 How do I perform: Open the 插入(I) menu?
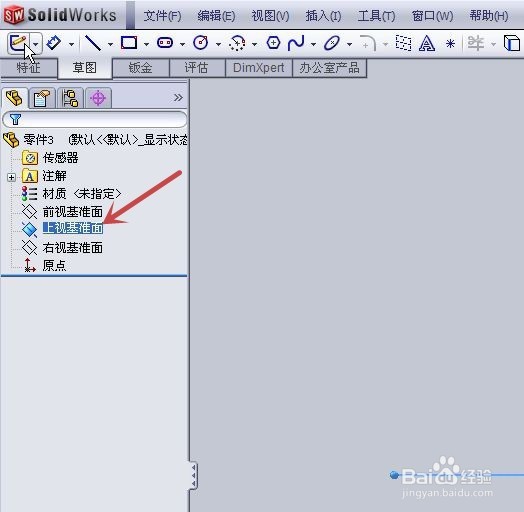click(323, 16)
